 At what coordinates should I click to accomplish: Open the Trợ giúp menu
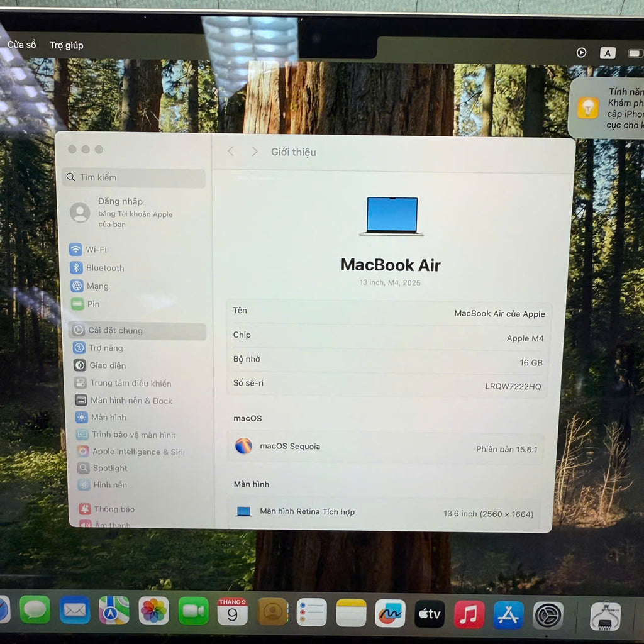(x=66, y=45)
